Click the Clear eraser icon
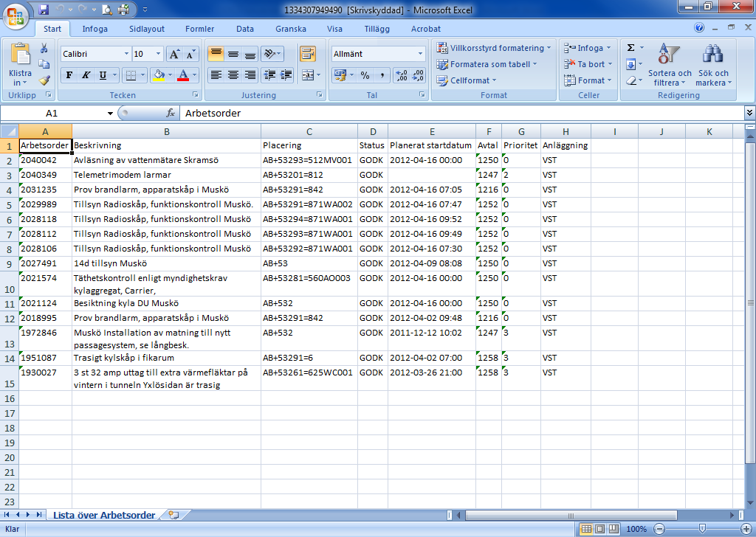 (630, 80)
